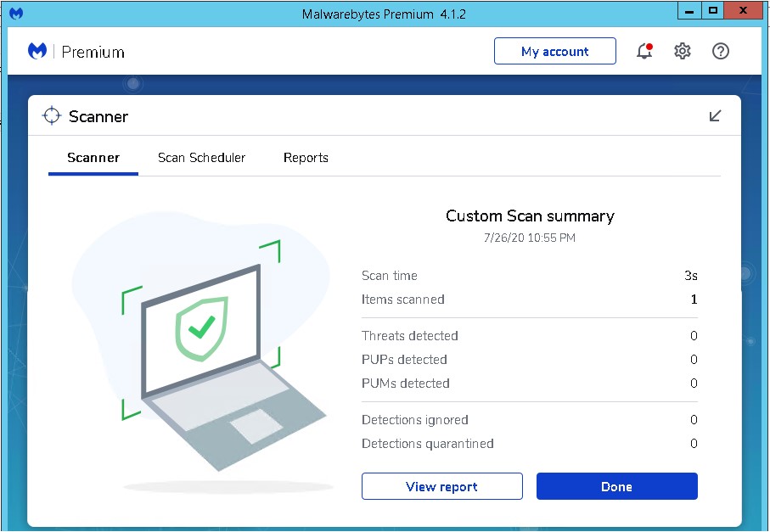Maximize the Malwarebytes window
This screenshot has width=770, height=532.
point(713,11)
